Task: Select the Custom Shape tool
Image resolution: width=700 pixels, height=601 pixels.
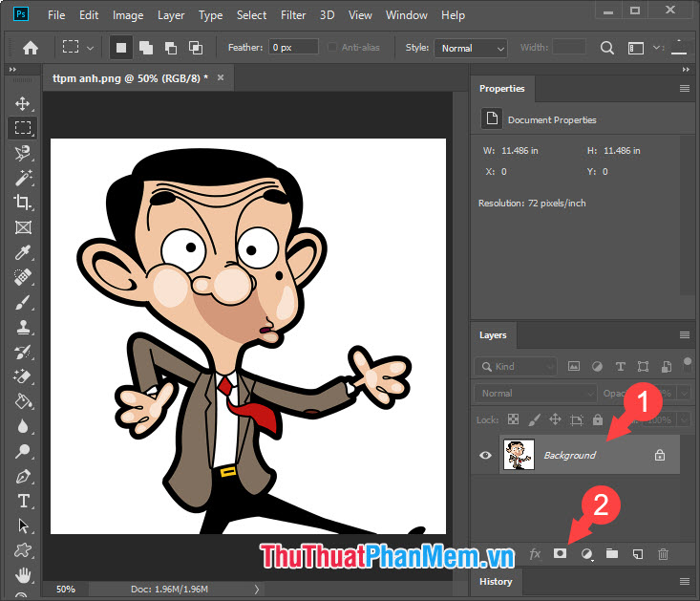Action: click(22, 550)
